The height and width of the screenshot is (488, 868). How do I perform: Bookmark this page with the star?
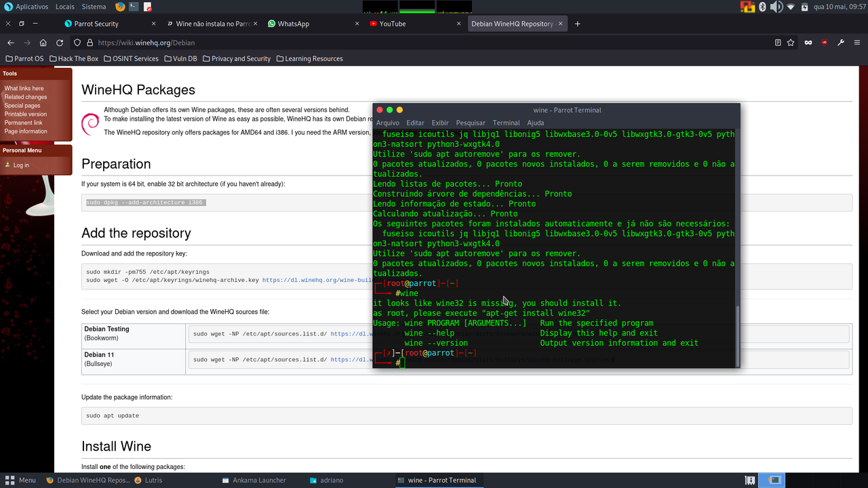pyautogui.click(x=791, y=43)
